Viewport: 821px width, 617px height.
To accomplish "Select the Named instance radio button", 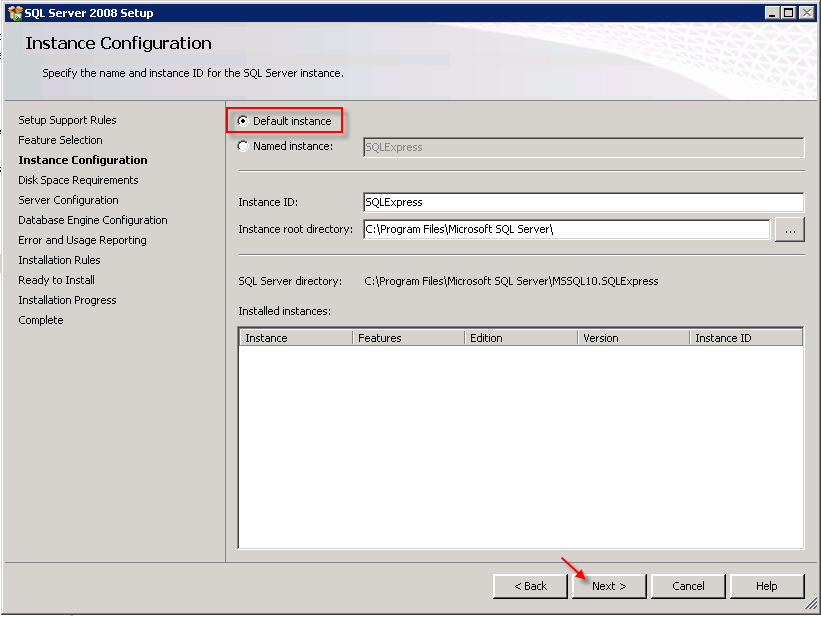I will tap(243, 146).
